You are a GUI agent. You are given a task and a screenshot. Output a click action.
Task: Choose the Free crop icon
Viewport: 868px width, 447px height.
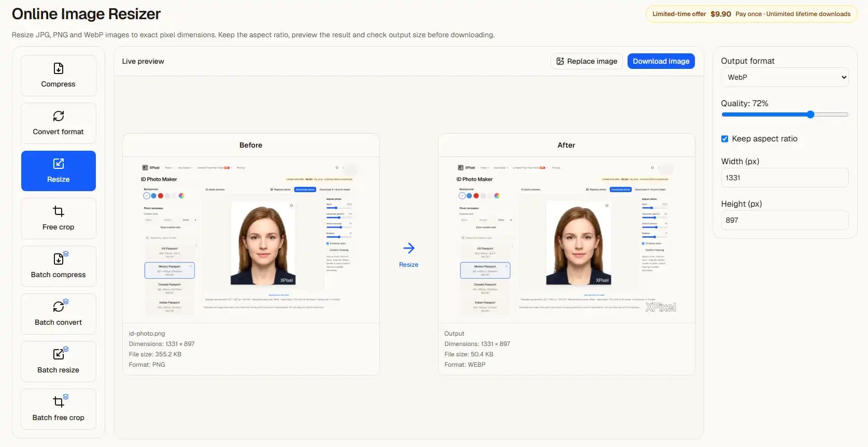tap(59, 211)
